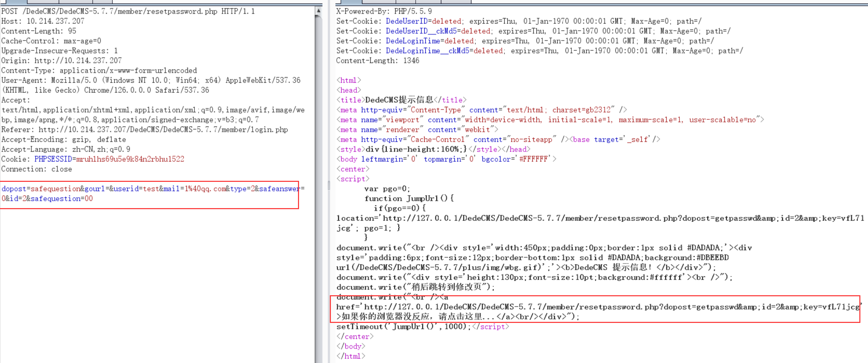The image size is (868, 363).
Task: Click the closing </center> tag
Action: (355, 336)
